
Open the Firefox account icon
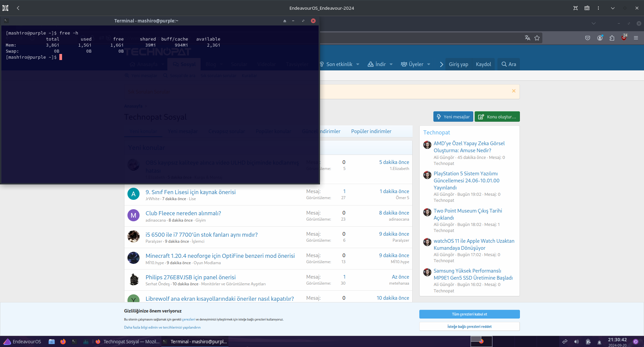(600, 38)
